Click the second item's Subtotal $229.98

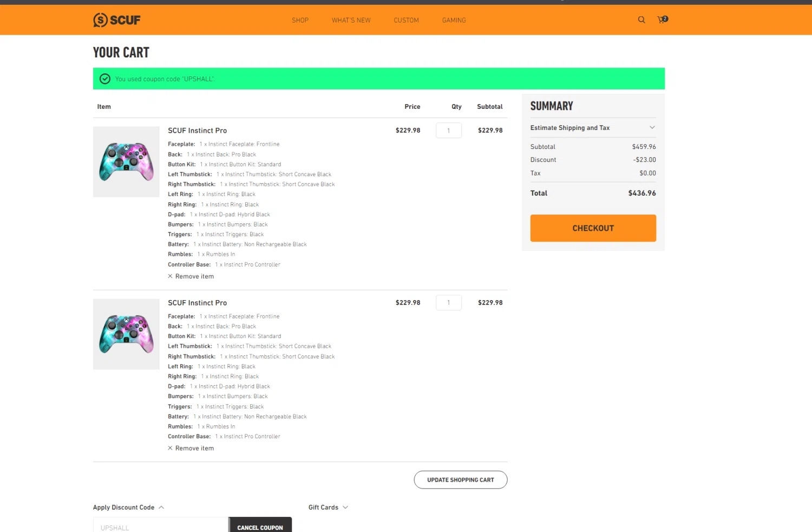pyautogui.click(x=490, y=303)
